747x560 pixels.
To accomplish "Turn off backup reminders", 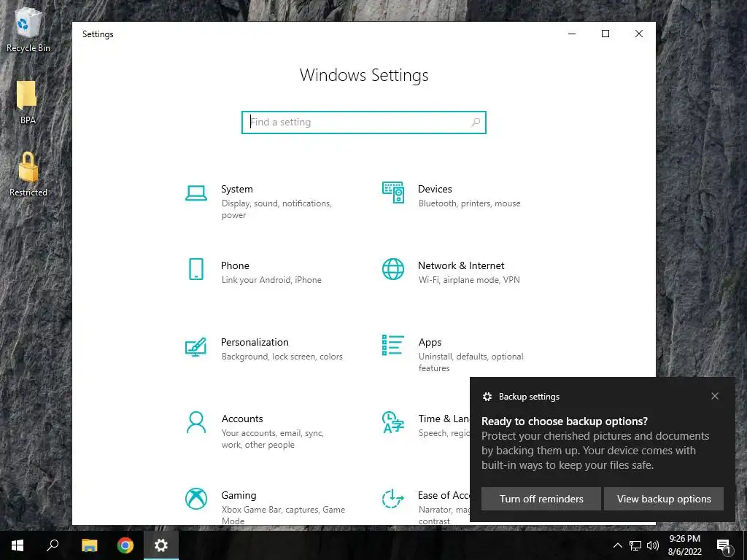I will 541,499.
